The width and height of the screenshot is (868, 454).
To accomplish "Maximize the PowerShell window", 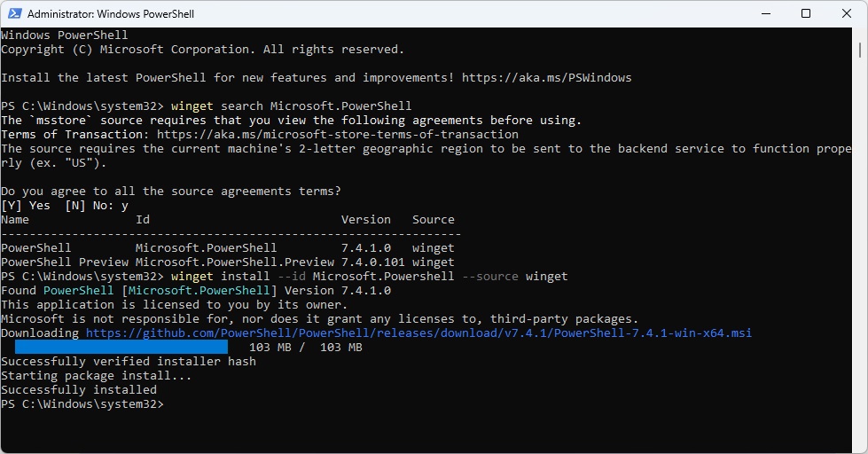I will (x=806, y=13).
